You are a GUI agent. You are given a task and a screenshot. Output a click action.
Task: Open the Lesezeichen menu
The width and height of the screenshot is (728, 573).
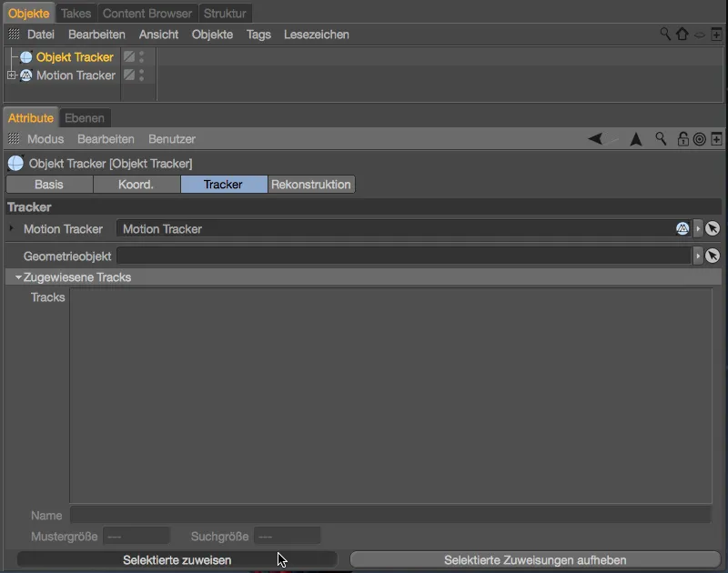click(x=317, y=35)
